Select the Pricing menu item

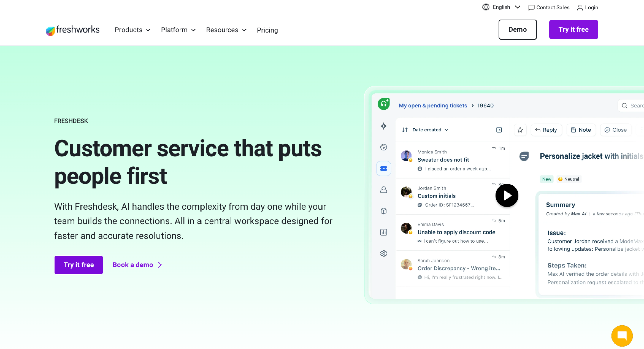coord(267,30)
